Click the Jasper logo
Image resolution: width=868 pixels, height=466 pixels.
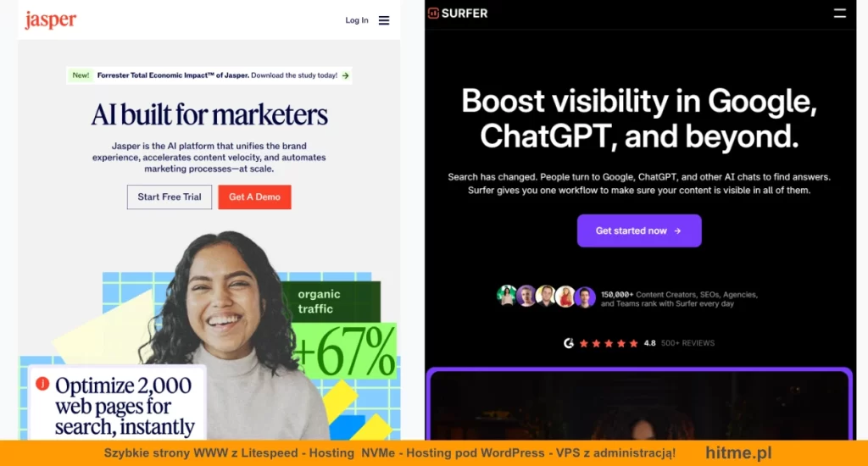point(50,20)
